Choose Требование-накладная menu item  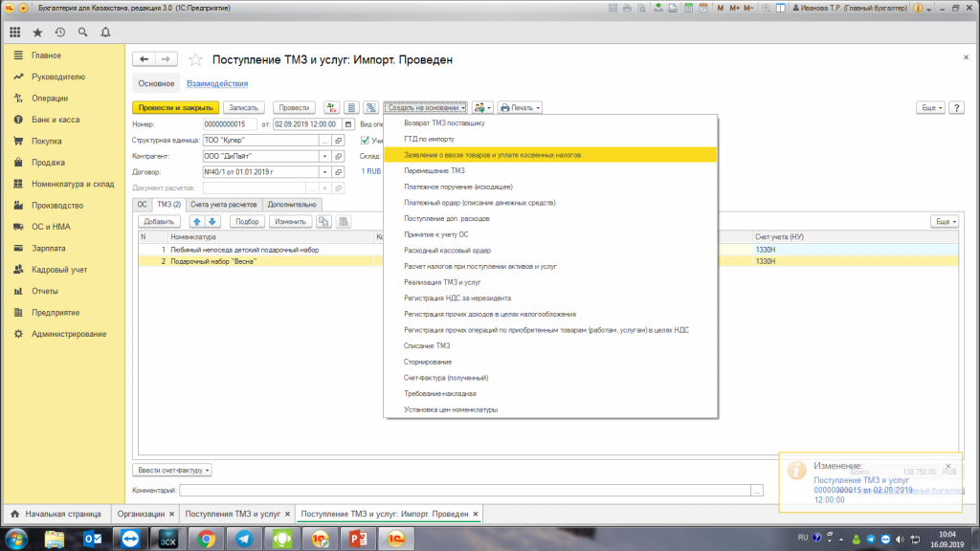(550, 393)
